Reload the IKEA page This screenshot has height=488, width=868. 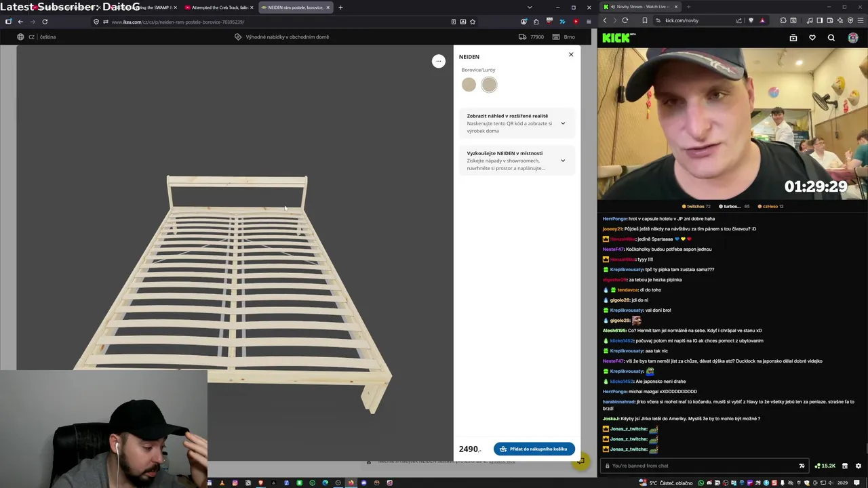45,22
